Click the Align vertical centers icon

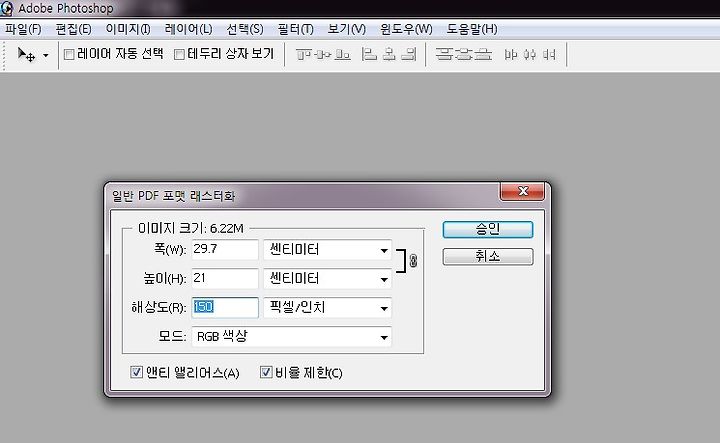point(323,55)
